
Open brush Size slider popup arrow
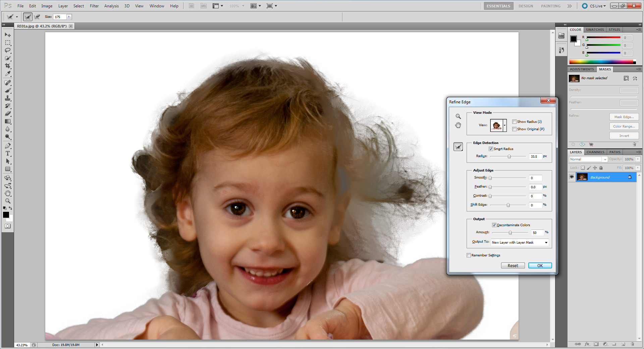pos(69,17)
